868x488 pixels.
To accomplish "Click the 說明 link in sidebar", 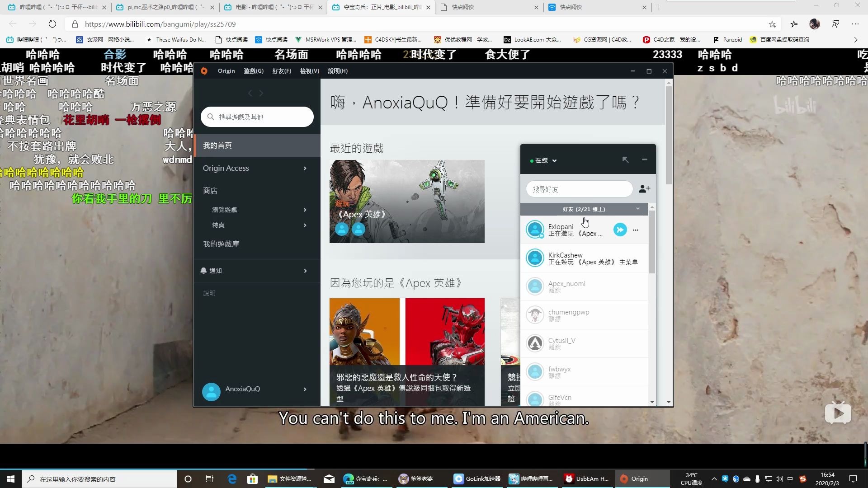I will 209,293.
